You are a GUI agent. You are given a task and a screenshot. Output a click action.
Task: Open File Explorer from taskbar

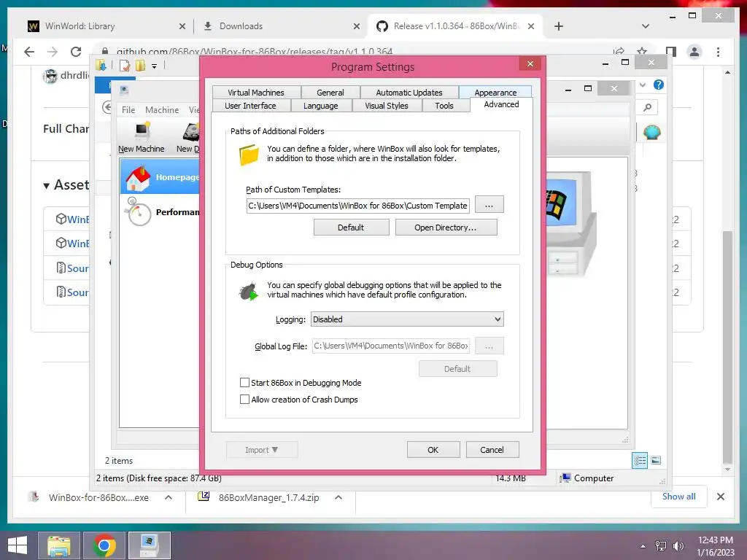coord(59,545)
